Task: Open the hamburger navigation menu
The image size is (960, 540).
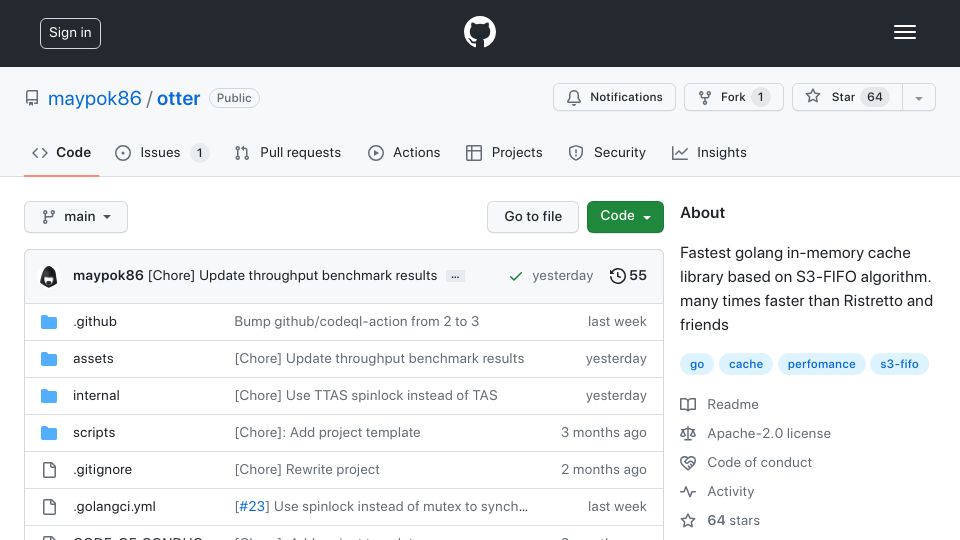Action: click(904, 32)
